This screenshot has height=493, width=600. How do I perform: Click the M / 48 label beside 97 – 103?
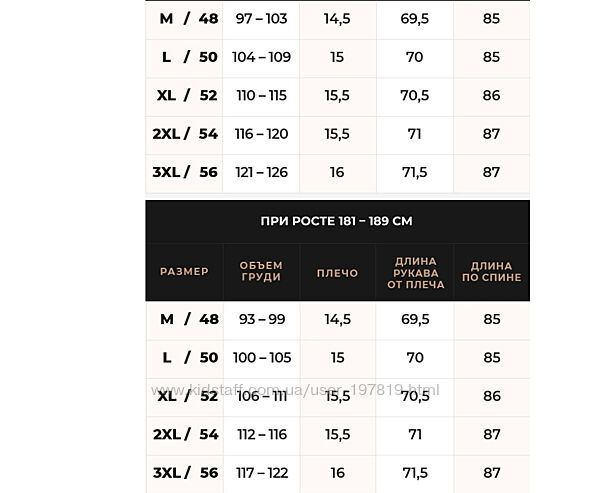click(185, 20)
